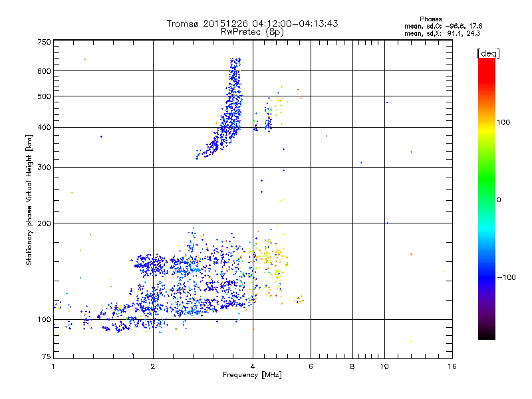
Task: Click the 'RwPretec (8p)' subtitle
Action: point(252,32)
